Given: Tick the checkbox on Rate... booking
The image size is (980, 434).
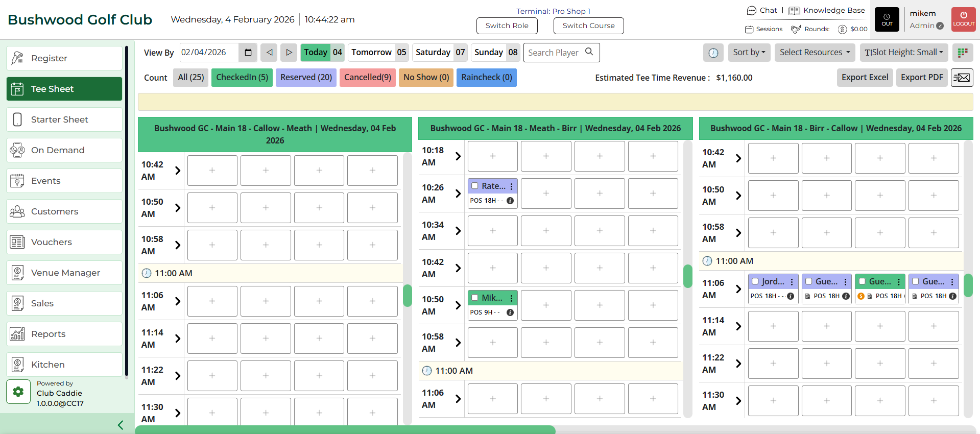Looking at the screenshot, I should (475, 186).
